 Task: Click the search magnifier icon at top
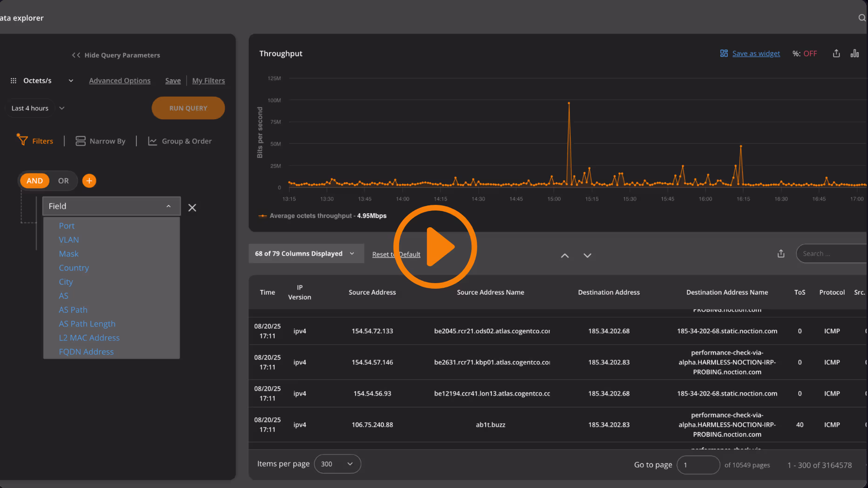[861, 18]
